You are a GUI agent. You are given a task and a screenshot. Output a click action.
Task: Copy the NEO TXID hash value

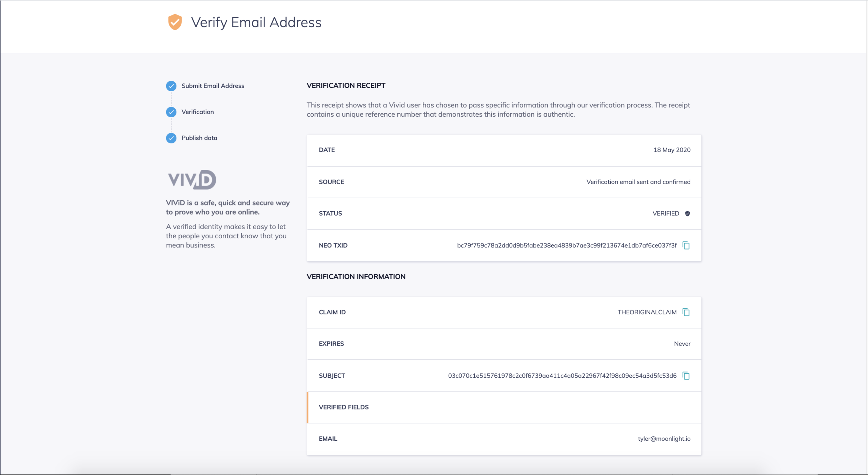(686, 245)
